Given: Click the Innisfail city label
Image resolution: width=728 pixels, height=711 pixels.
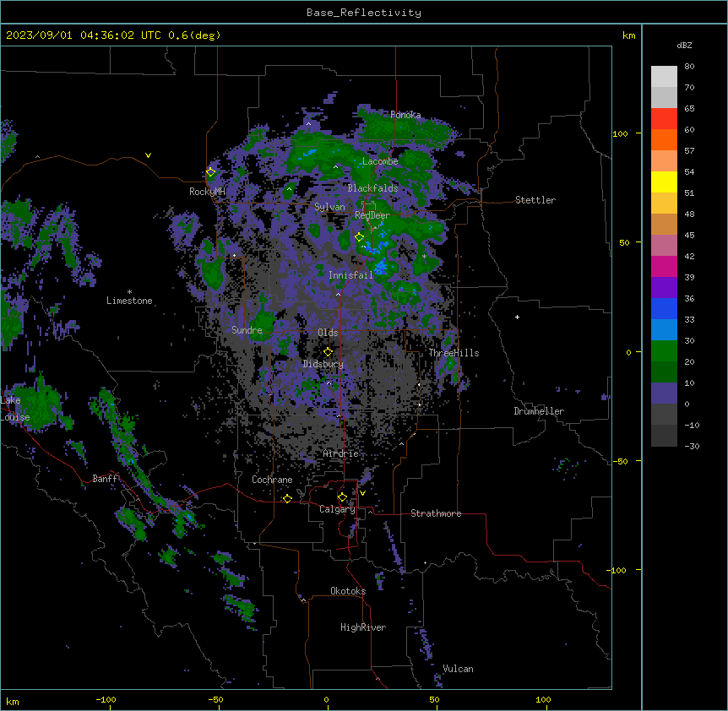Looking at the screenshot, I should pos(350,275).
